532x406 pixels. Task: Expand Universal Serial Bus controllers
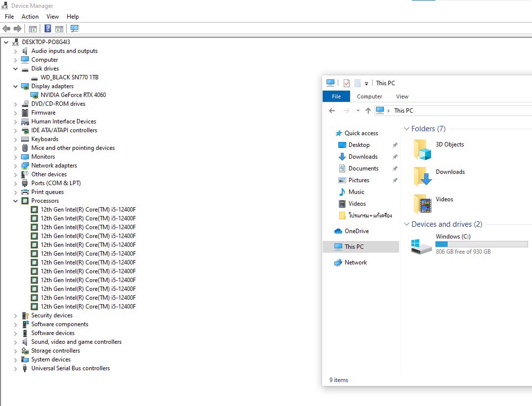(15, 368)
